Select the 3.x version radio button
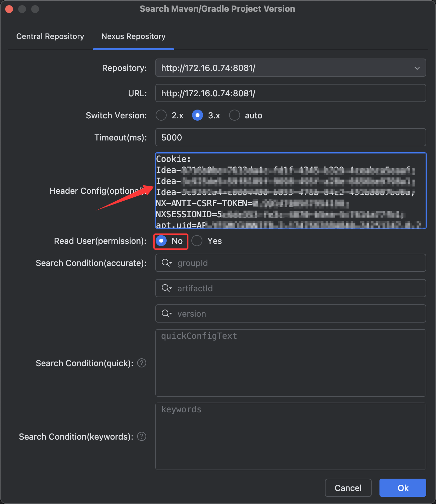 [x=198, y=115]
